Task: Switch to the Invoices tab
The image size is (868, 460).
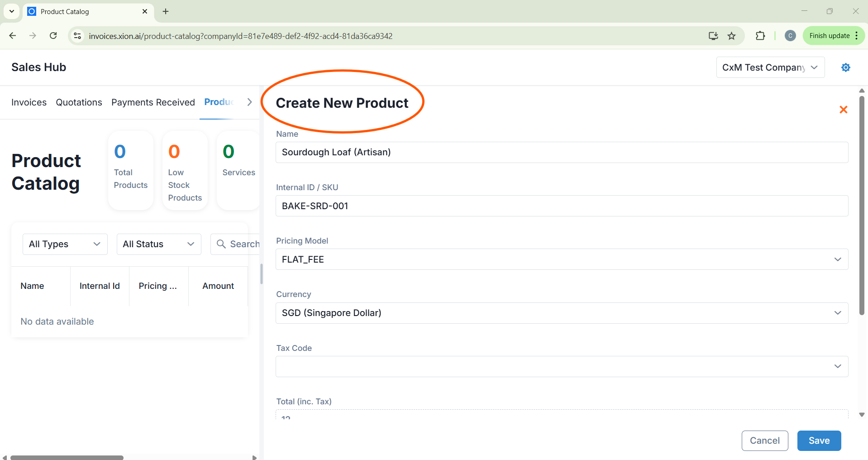Action: pyautogui.click(x=29, y=102)
